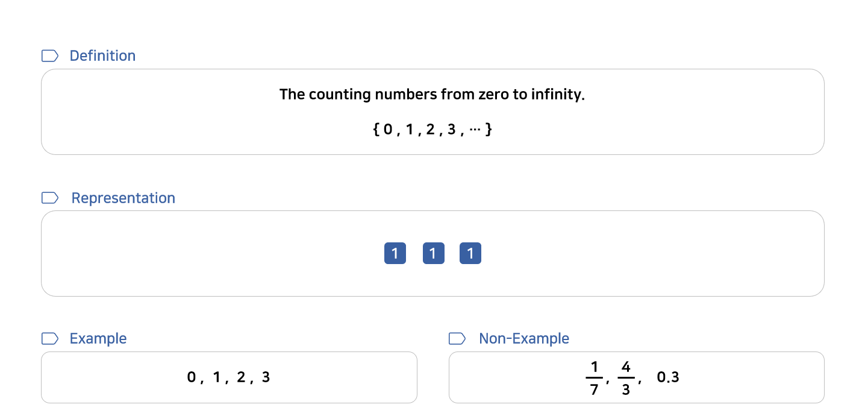The height and width of the screenshot is (416, 868).
Task: Click the Example heading label
Action: [x=98, y=339]
